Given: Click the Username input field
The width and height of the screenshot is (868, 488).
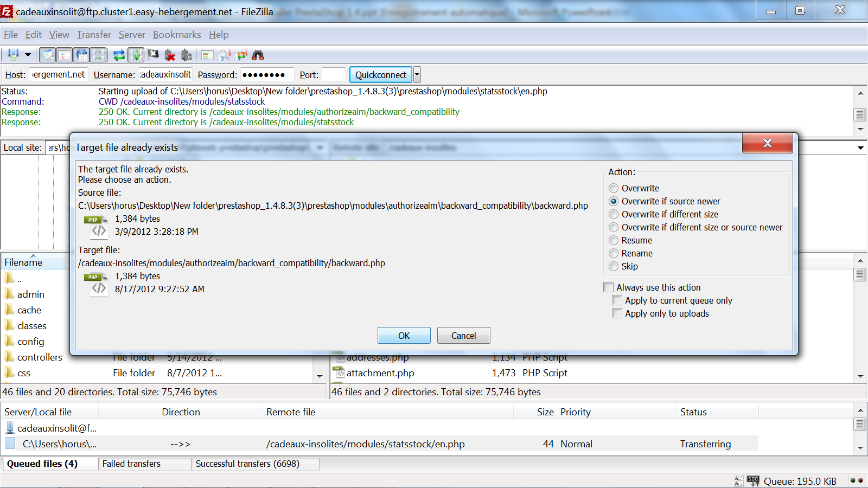Looking at the screenshot, I should [x=165, y=75].
